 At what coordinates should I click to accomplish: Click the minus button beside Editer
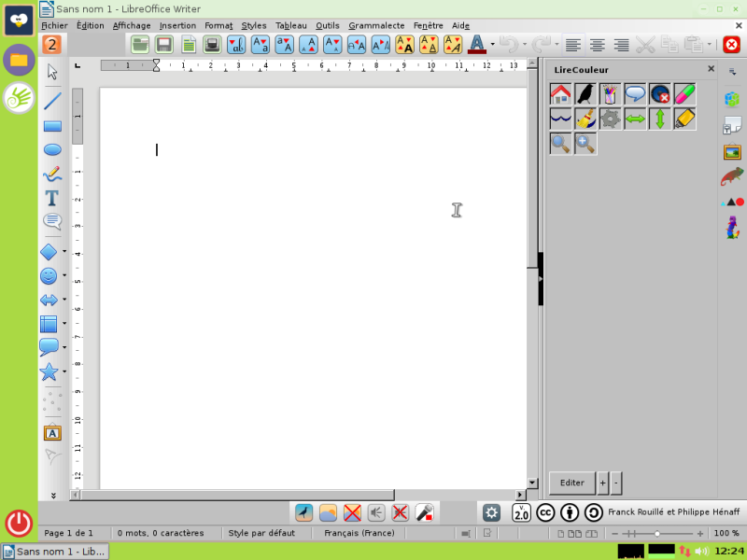[616, 483]
